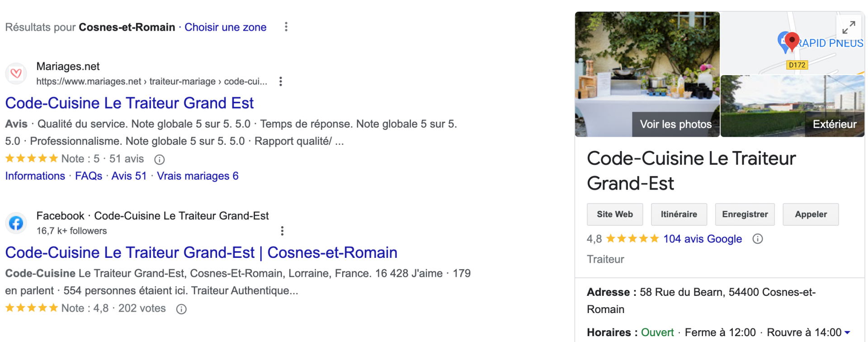Click the Enregistrer button
The image size is (868, 342).
[745, 214]
